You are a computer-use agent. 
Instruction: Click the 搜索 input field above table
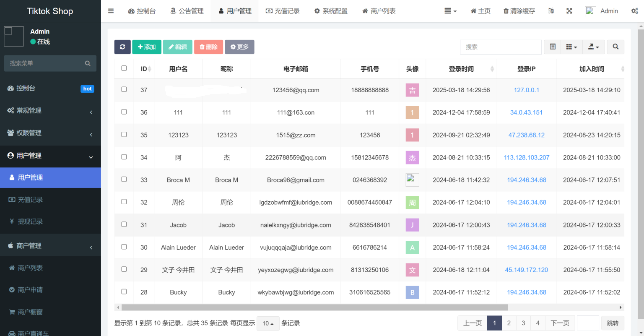(x=501, y=47)
